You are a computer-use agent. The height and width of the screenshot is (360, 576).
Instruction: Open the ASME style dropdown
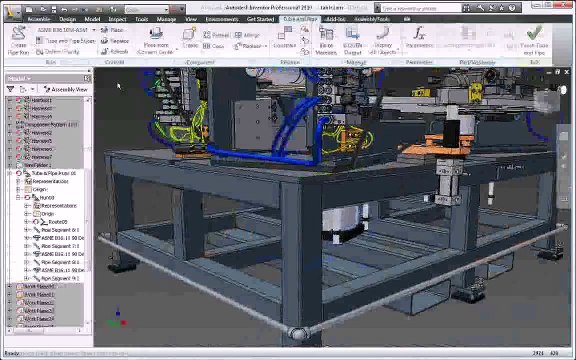pyautogui.click(x=94, y=30)
